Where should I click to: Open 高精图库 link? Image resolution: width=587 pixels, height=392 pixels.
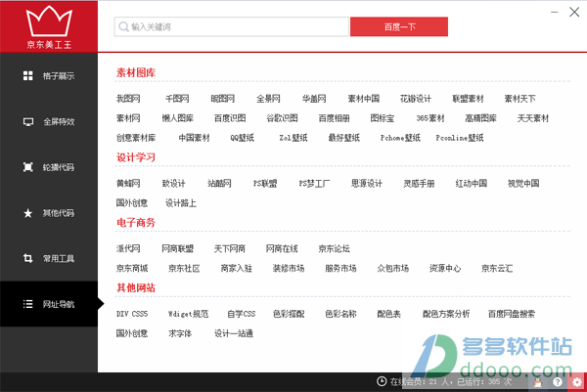point(480,118)
